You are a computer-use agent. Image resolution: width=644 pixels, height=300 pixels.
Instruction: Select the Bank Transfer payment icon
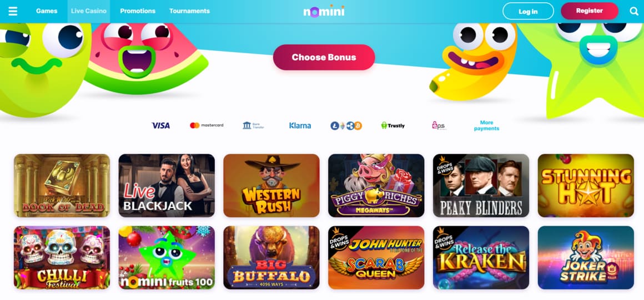coord(253,125)
